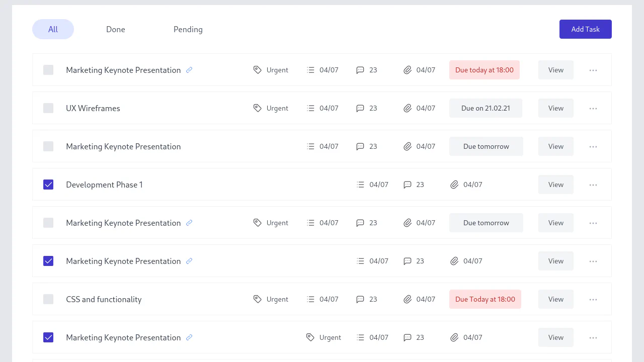Viewport: 644px width, 362px height.
Task: Click checklist icon in Marketing Keynote due today row
Action: click(311, 70)
